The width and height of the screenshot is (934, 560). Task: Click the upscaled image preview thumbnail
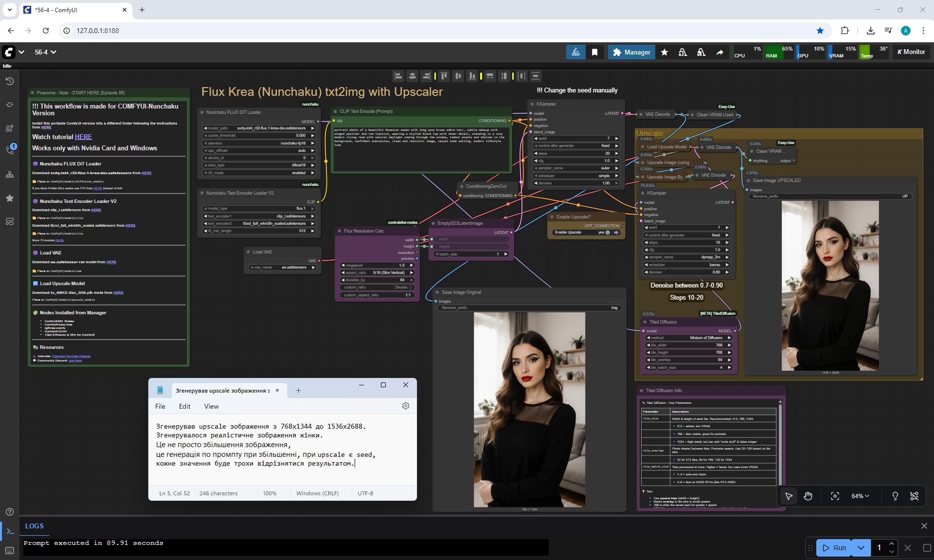point(830,286)
